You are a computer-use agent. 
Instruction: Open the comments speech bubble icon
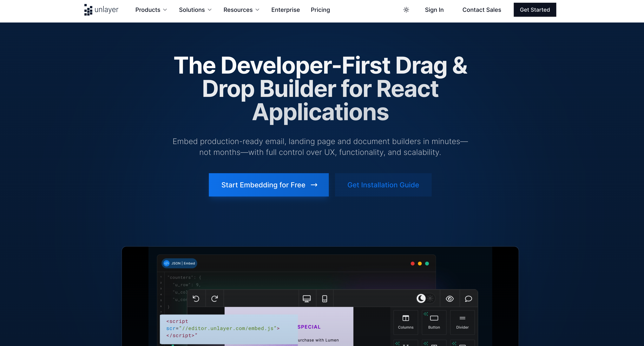468,298
